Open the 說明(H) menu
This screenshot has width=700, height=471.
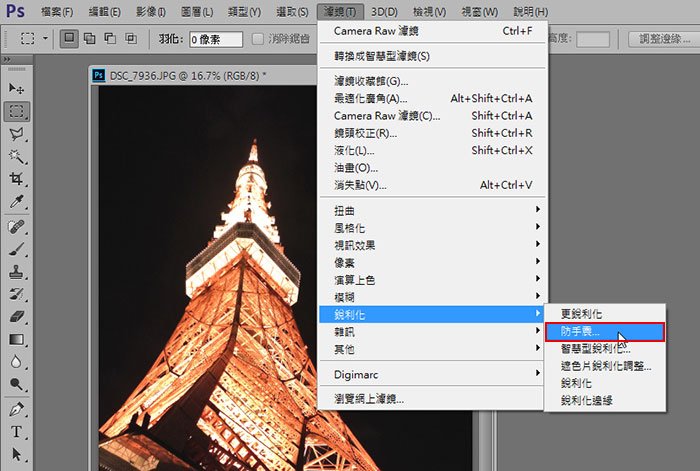[530, 12]
